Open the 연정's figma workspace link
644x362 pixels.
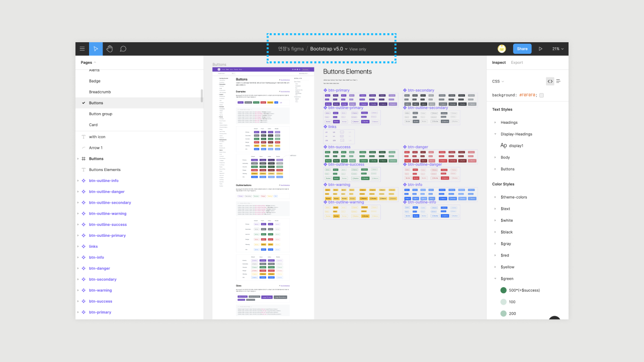(x=291, y=49)
